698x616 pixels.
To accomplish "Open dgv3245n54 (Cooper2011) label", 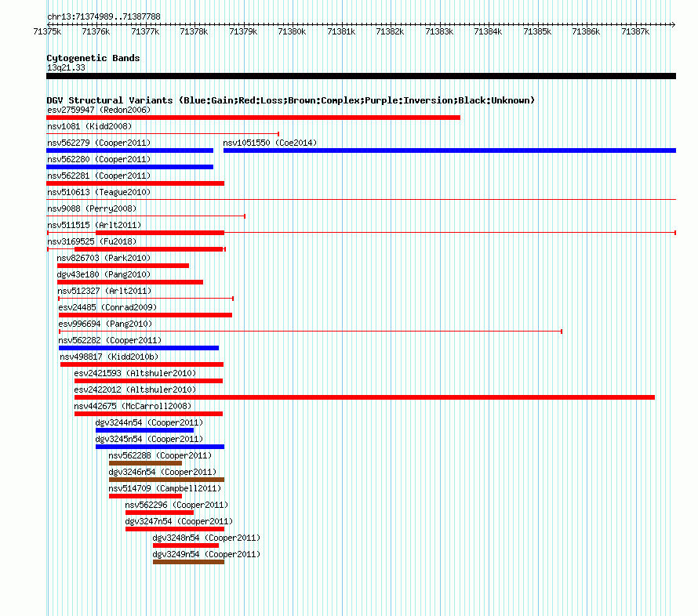I will (x=149, y=439).
